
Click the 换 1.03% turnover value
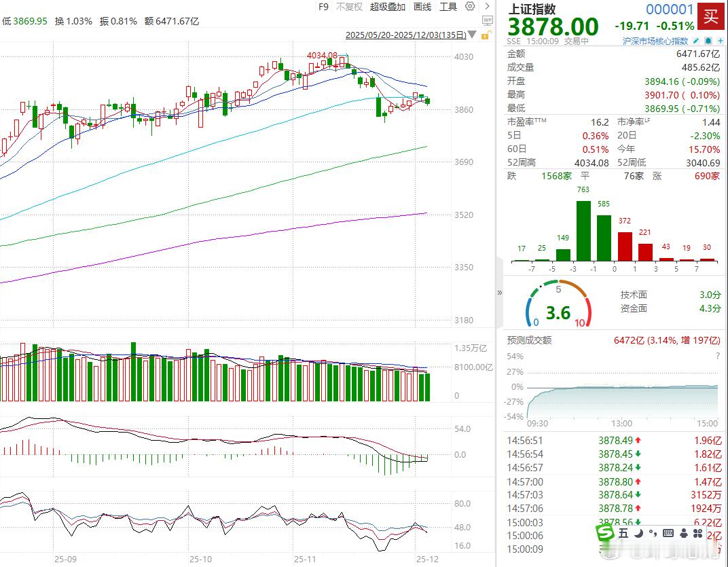pos(73,21)
